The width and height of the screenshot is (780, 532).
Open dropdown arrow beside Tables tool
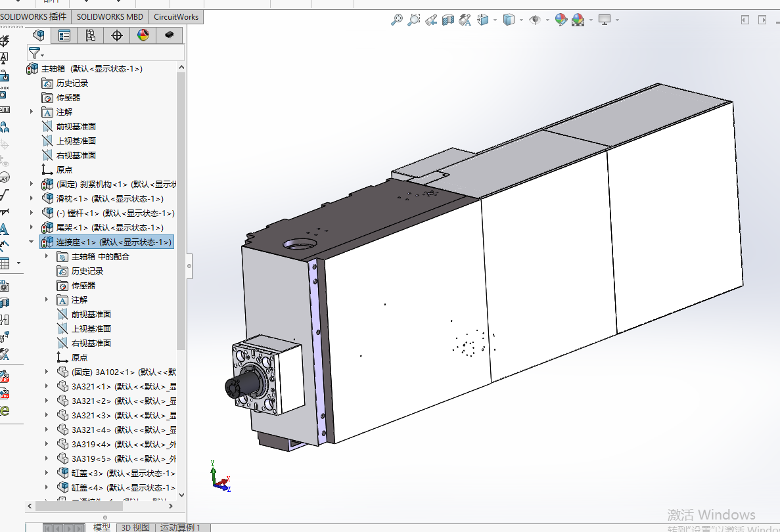pyautogui.click(x=19, y=263)
